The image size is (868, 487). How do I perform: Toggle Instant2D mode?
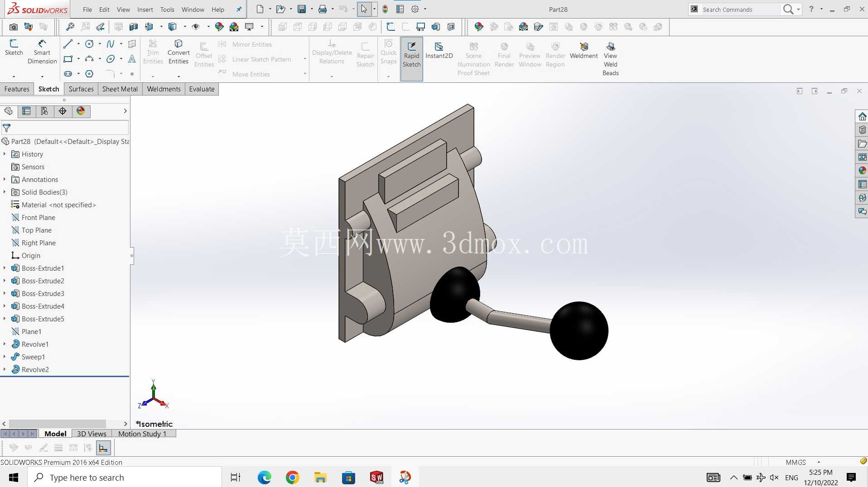pyautogui.click(x=439, y=51)
